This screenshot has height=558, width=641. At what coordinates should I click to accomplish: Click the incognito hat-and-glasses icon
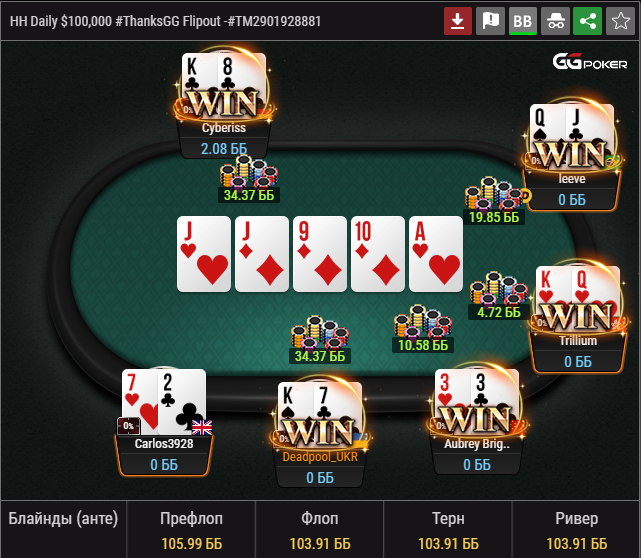(556, 21)
